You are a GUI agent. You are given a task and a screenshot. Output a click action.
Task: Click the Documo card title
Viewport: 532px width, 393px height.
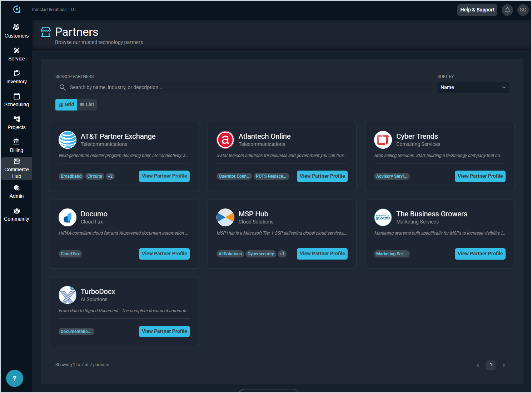(x=94, y=214)
